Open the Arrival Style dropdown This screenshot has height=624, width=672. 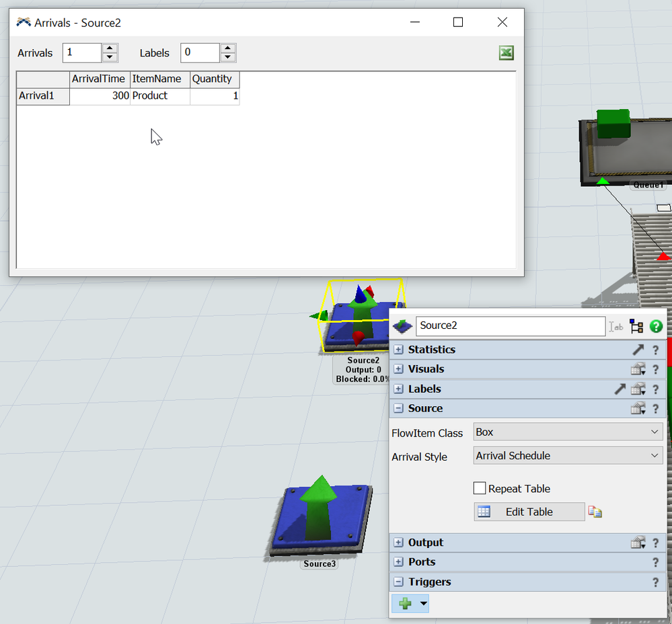[568, 456]
